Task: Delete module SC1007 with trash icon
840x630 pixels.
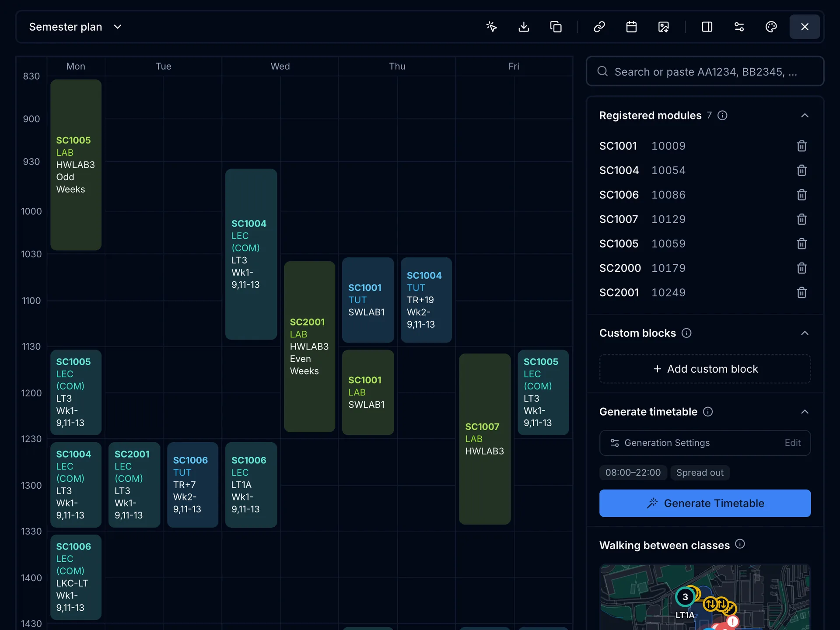Action: pyautogui.click(x=801, y=219)
